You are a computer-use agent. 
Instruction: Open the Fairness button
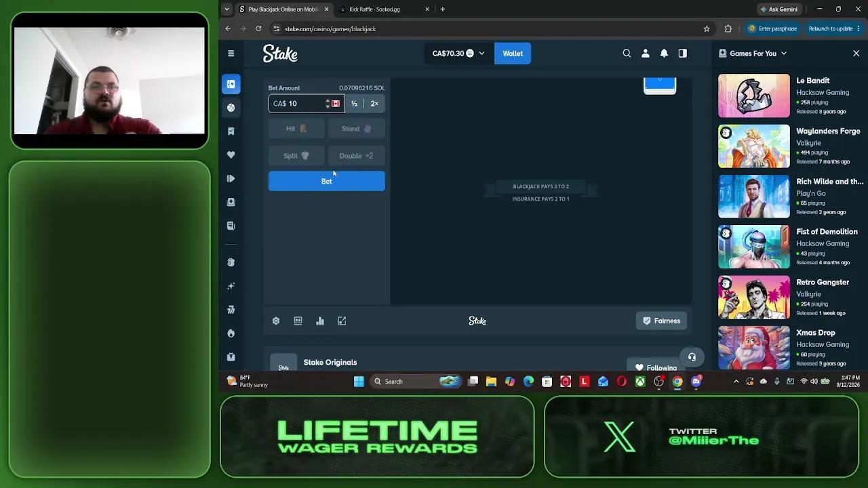(x=661, y=321)
